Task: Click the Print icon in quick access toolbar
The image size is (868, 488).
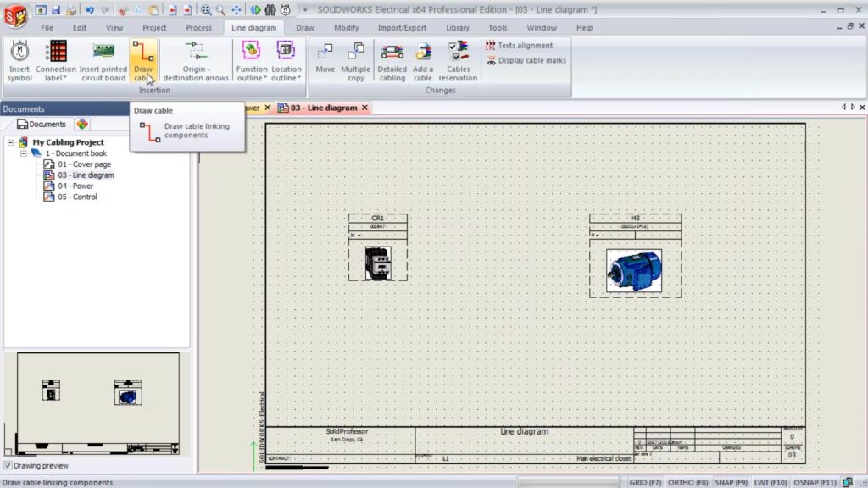Action: click(71, 10)
